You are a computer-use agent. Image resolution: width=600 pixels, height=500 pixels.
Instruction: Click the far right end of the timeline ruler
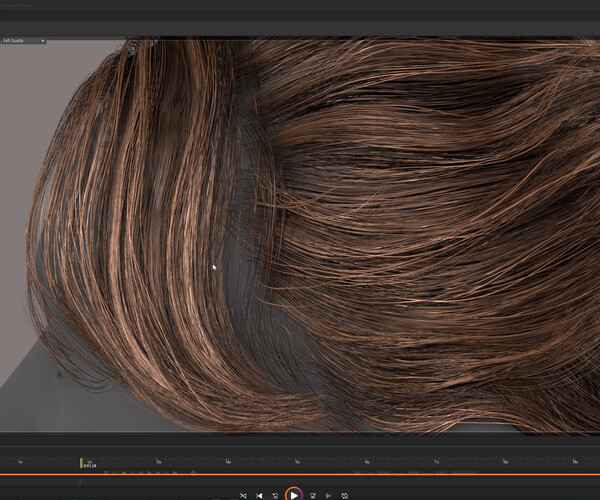590,462
